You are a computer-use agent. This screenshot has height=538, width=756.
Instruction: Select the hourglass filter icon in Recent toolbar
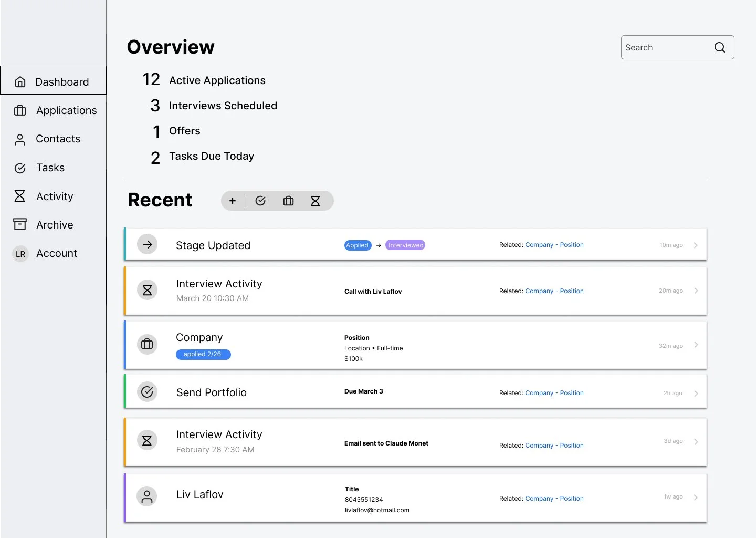316,201
